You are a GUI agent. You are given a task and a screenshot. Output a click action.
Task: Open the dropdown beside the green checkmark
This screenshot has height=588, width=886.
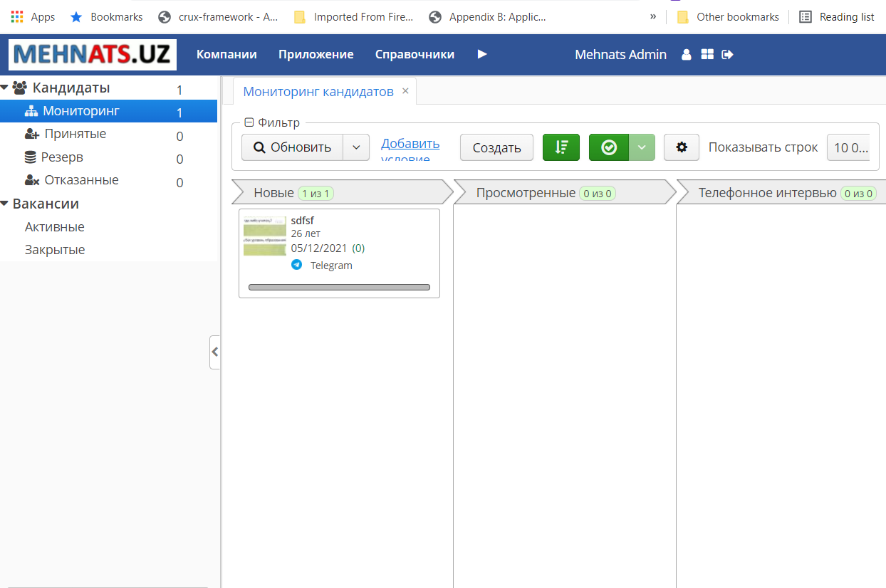[x=642, y=147]
